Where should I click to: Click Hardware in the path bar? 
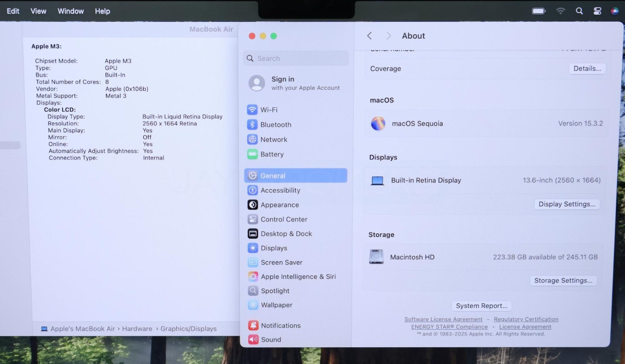137,329
